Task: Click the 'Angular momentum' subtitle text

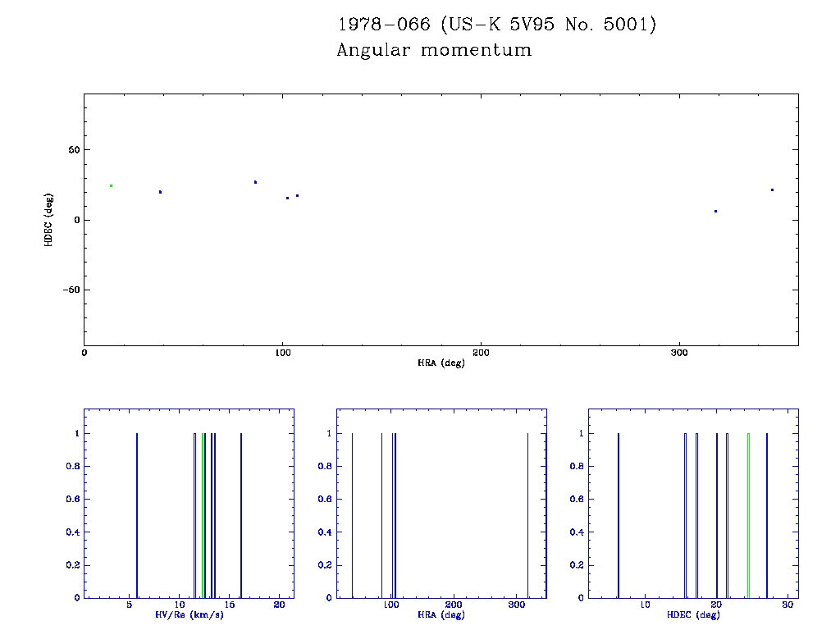Action: click(434, 51)
